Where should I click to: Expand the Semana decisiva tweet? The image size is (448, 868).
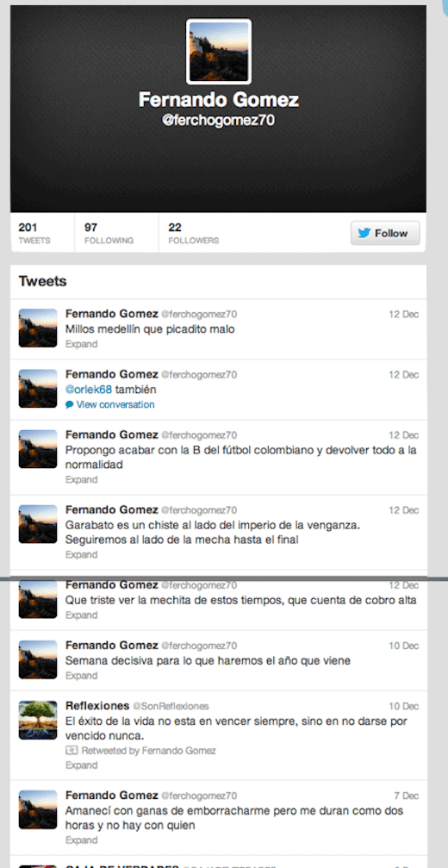click(x=81, y=676)
